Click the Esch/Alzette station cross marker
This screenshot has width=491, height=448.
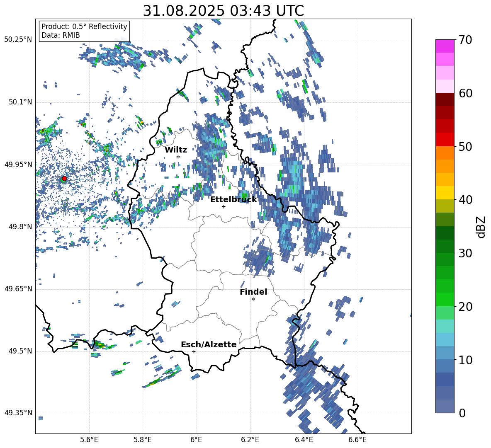pos(194,351)
